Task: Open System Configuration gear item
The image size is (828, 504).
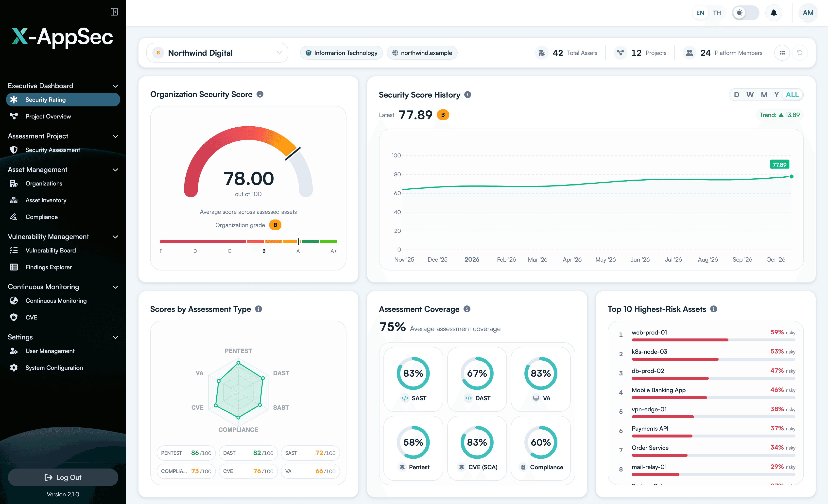Action: tap(63, 368)
